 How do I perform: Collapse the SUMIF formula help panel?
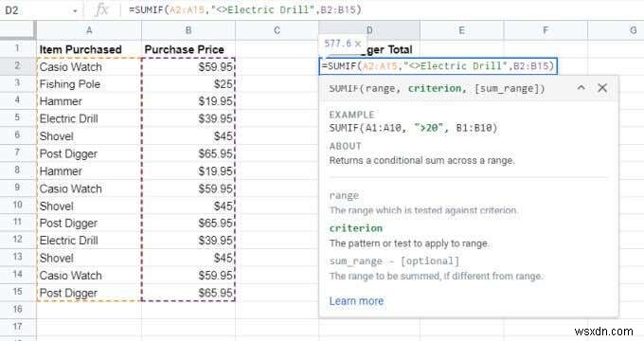point(581,88)
